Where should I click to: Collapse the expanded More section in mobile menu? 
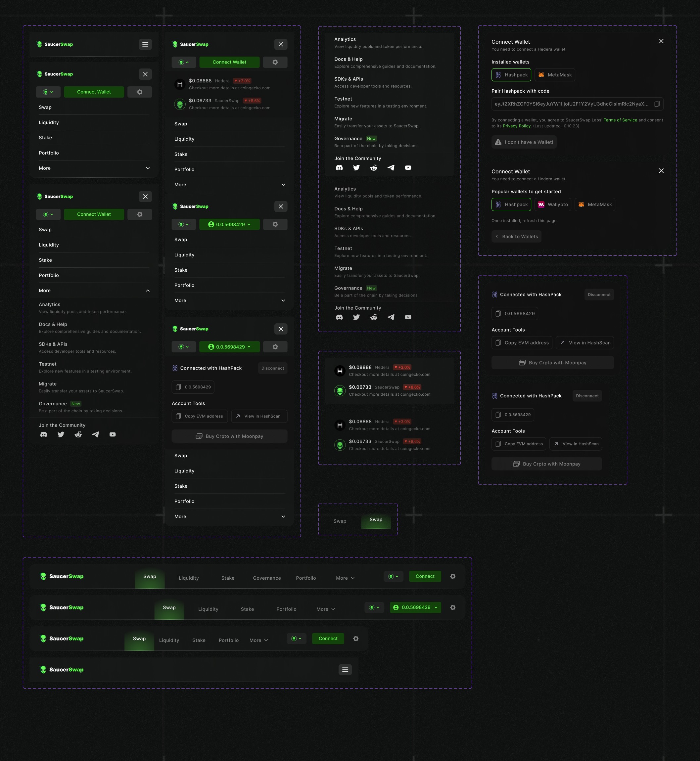point(94,291)
